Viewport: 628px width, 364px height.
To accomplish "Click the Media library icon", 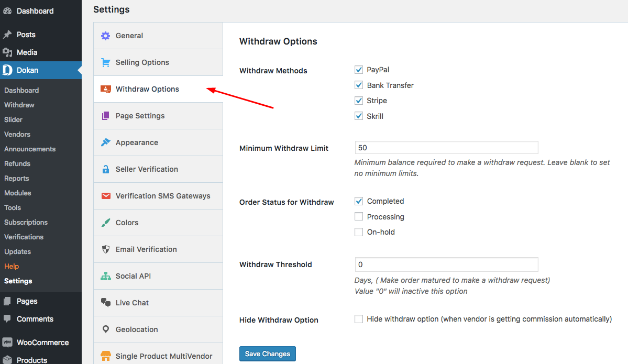I will tap(7, 52).
